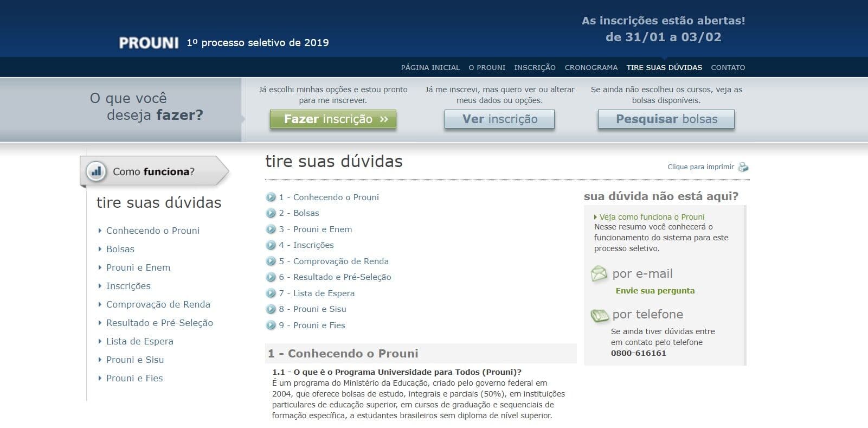Click the arrow bullet beside '8 - Prouni e Sisu'
Image resolution: width=868 pixels, height=428 pixels.
(x=271, y=309)
